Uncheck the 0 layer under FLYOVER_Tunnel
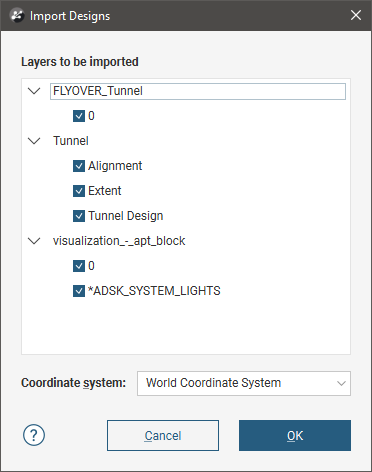This screenshot has height=472, width=372. (79, 116)
